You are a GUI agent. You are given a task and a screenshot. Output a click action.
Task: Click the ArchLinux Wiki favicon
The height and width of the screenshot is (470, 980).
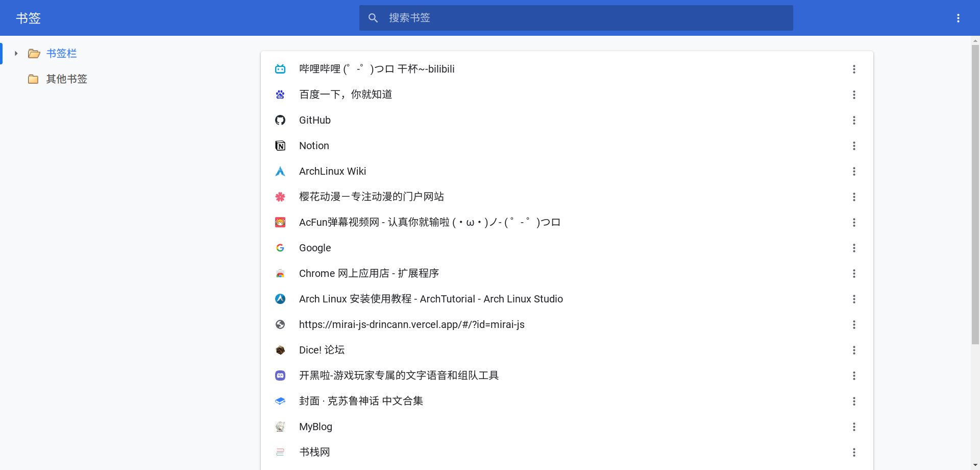[x=280, y=171]
